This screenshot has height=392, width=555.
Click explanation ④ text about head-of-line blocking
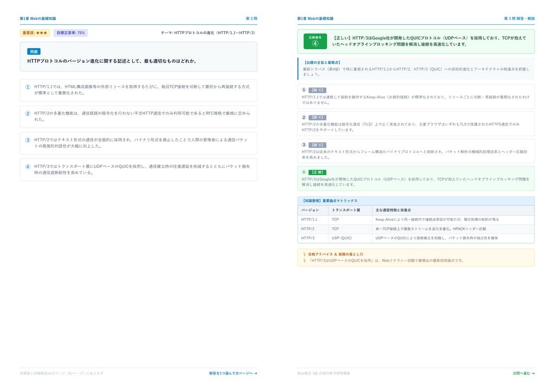[x=416, y=182]
